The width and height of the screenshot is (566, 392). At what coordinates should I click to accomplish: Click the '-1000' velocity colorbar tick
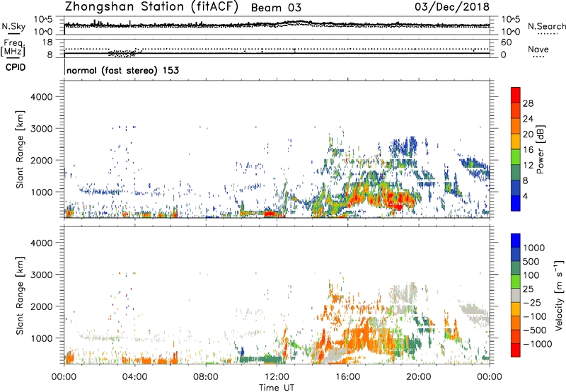(x=537, y=344)
